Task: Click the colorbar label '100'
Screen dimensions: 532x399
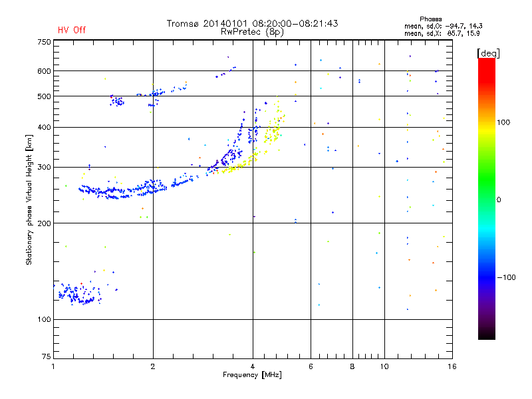Action: (503, 122)
